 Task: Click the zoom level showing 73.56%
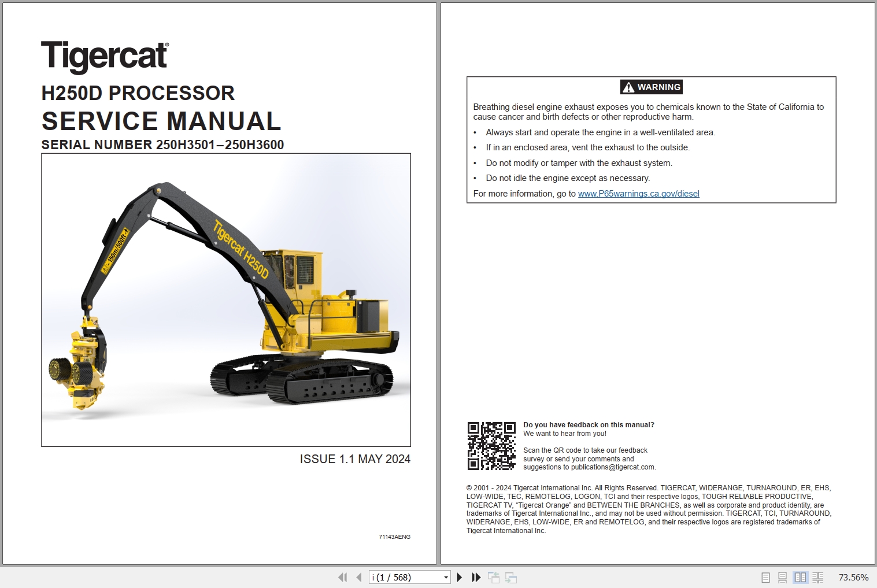(853, 577)
